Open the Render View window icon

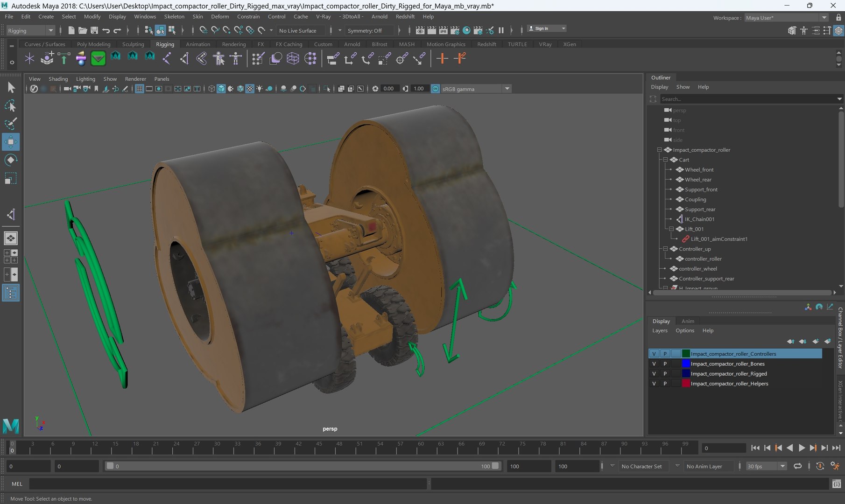[420, 30]
